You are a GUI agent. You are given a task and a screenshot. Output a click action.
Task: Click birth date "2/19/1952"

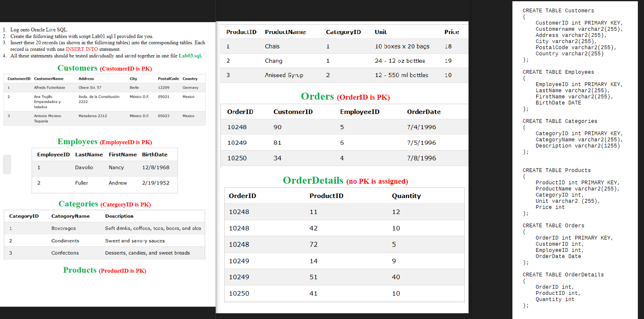(156, 183)
